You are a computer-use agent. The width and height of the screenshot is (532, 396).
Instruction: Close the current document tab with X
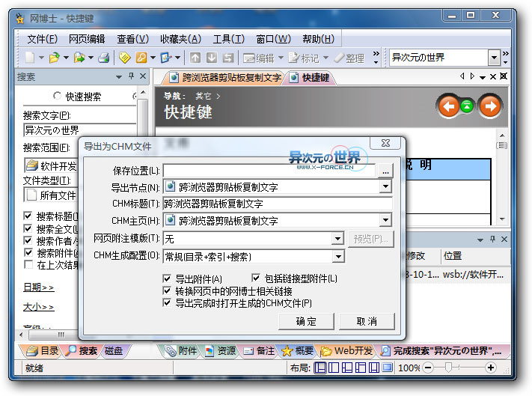tap(493, 76)
